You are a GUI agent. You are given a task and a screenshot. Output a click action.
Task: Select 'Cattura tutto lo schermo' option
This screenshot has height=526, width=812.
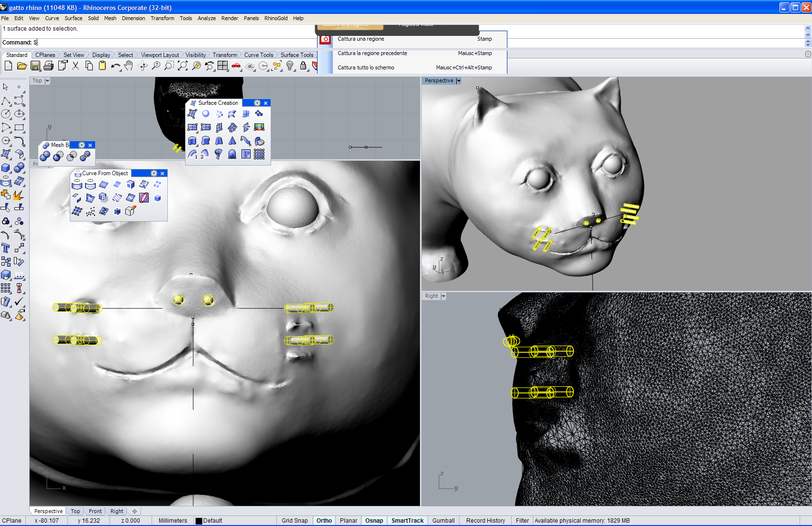tap(413, 67)
